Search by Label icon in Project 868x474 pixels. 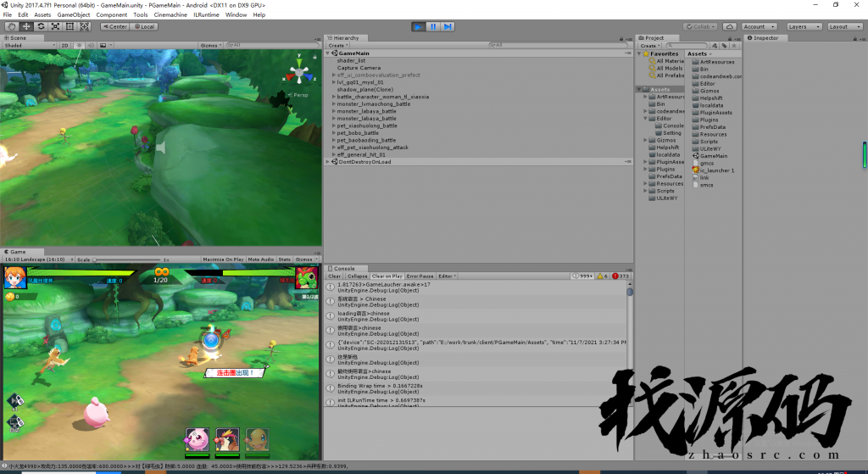(x=724, y=46)
